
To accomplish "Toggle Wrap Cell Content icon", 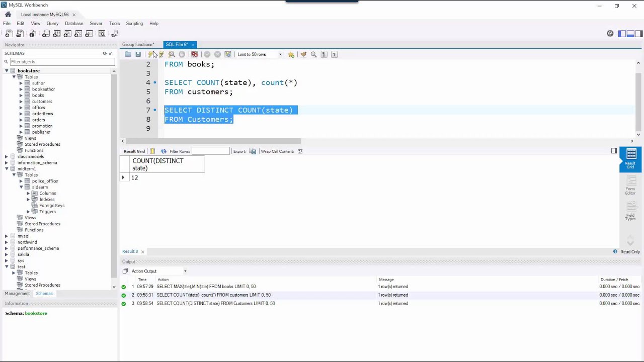I will pos(300,151).
